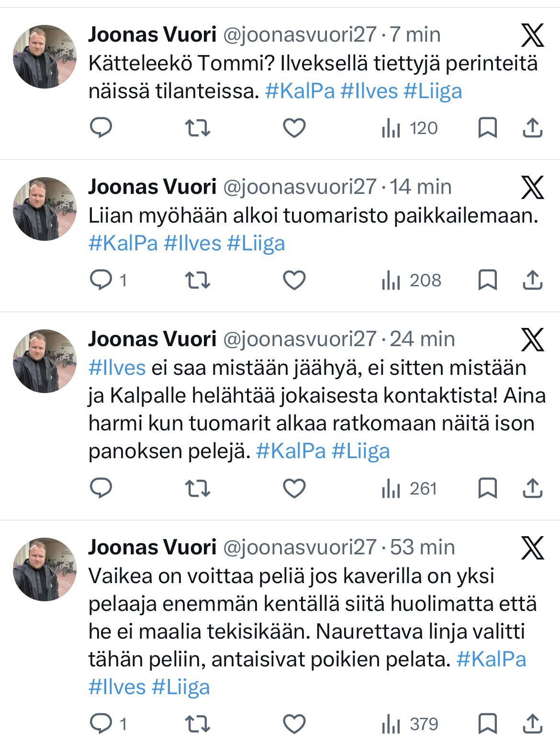Open the profile picture on the first tweet
Screen dimensions: 560x743
[x=45, y=56]
